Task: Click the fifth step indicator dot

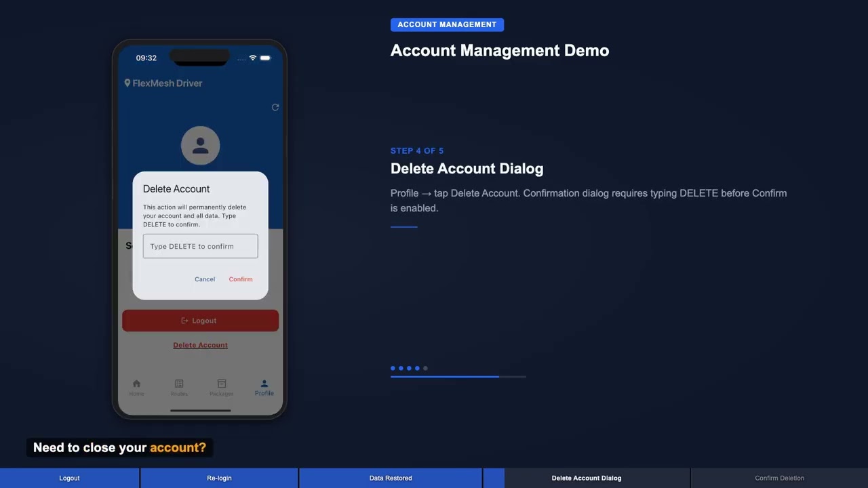Action: [425, 368]
